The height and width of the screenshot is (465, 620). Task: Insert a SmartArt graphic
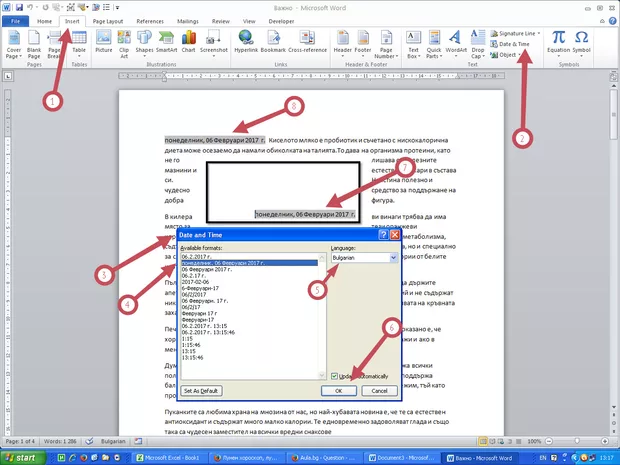(x=166, y=42)
